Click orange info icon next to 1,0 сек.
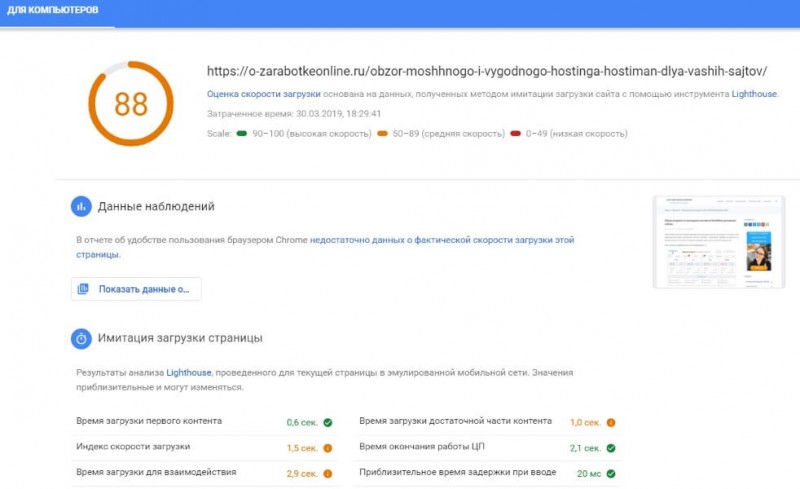The width and height of the screenshot is (800, 489). click(x=611, y=423)
